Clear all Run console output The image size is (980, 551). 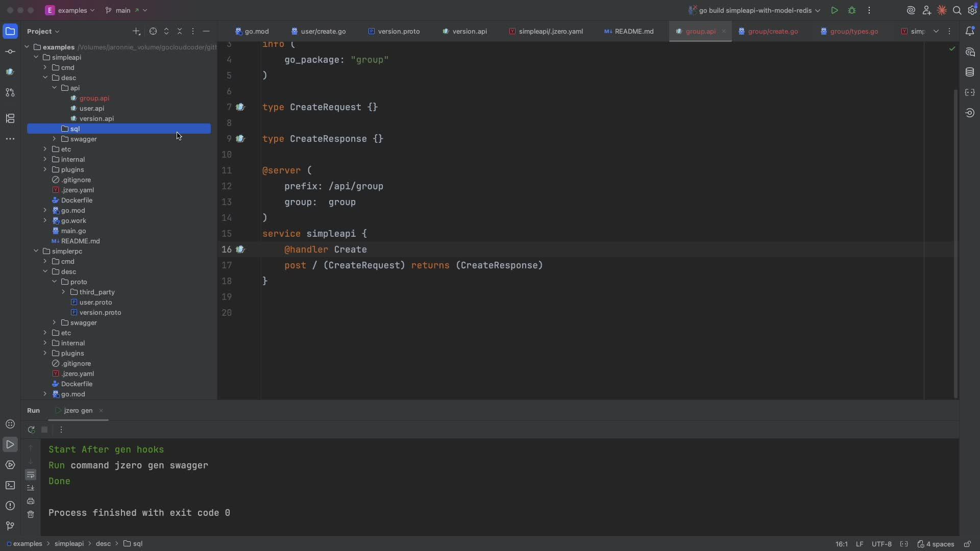(31, 514)
